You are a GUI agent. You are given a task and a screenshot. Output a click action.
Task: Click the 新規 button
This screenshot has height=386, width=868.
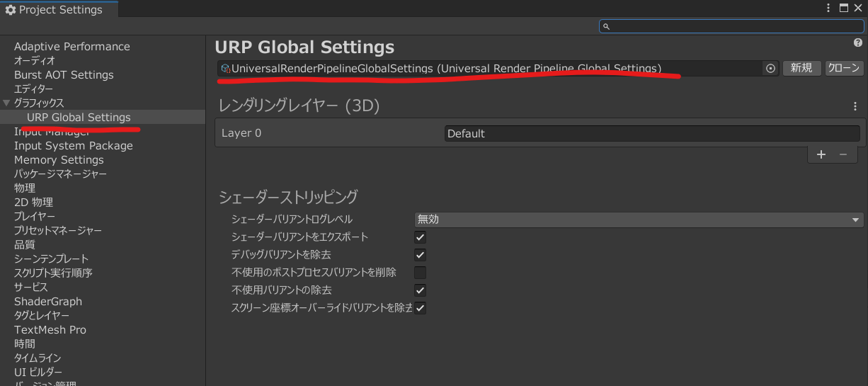(x=801, y=69)
